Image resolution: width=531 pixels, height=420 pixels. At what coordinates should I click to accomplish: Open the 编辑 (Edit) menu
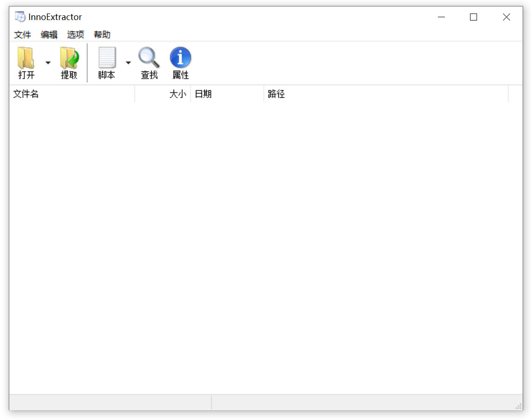click(49, 35)
